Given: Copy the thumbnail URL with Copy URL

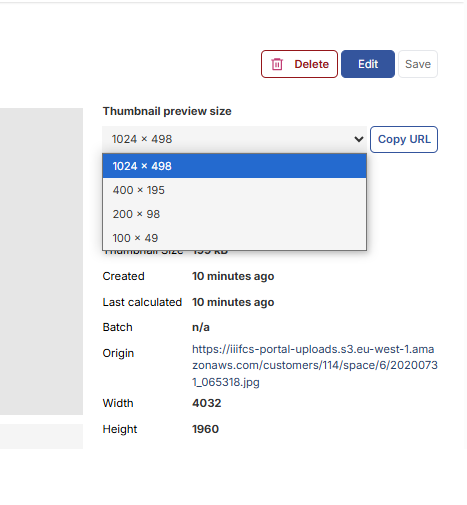Looking at the screenshot, I should click(404, 139).
